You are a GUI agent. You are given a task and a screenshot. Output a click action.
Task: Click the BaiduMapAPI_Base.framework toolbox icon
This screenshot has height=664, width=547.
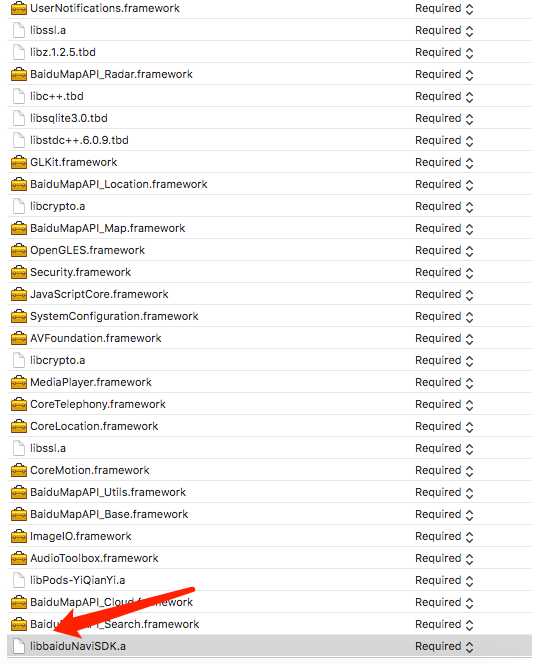[x=19, y=515]
